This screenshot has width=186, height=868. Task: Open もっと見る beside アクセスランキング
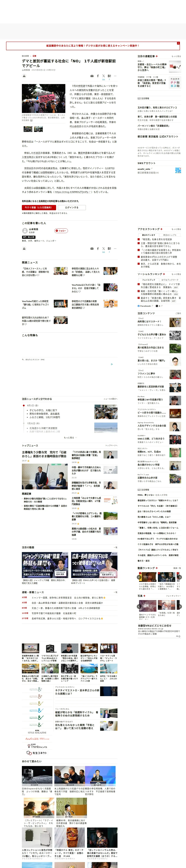click(x=176, y=229)
